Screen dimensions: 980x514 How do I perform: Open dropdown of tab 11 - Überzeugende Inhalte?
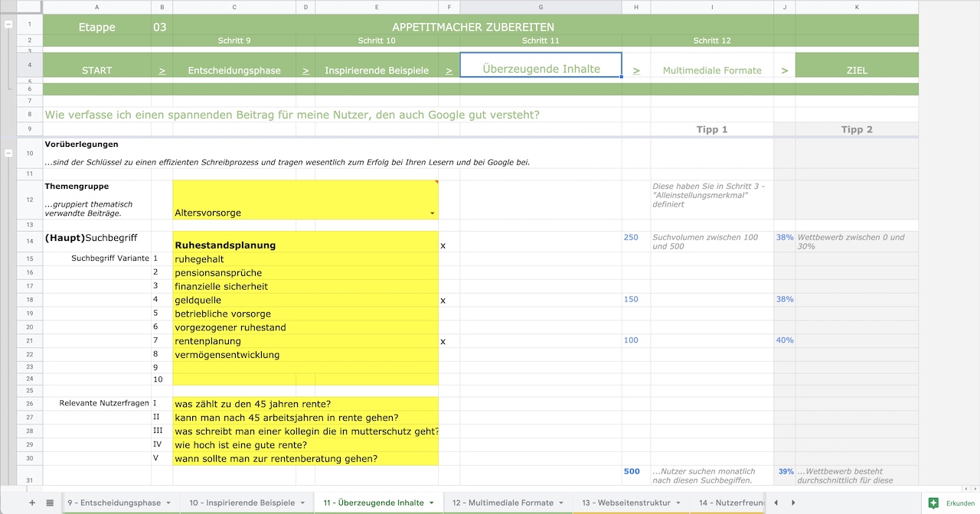[x=431, y=503]
